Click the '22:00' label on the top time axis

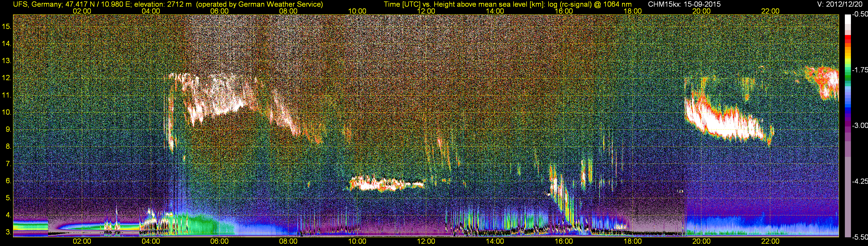pyautogui.click(x=770, y=11)
